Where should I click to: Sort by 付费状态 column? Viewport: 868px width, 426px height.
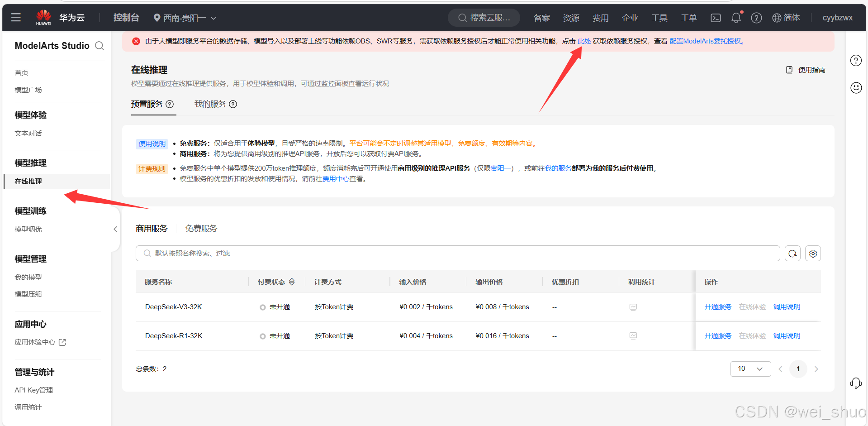(x=292, y=282)
